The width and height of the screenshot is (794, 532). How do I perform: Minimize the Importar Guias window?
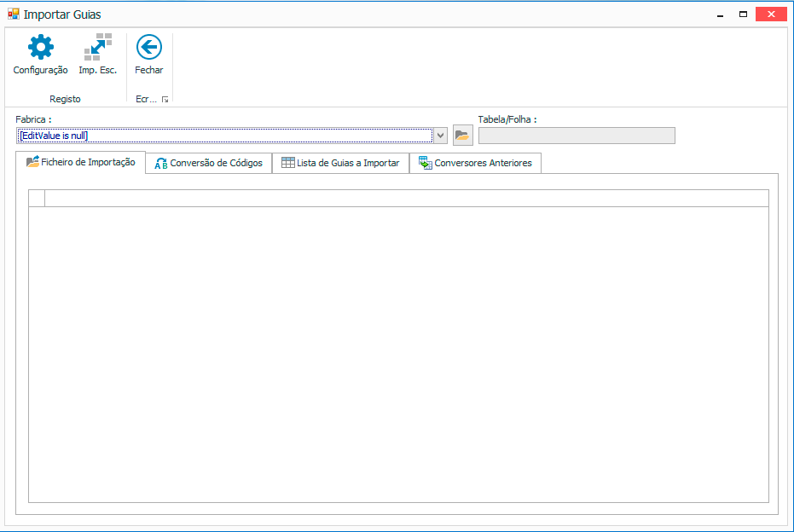point(720,14)
